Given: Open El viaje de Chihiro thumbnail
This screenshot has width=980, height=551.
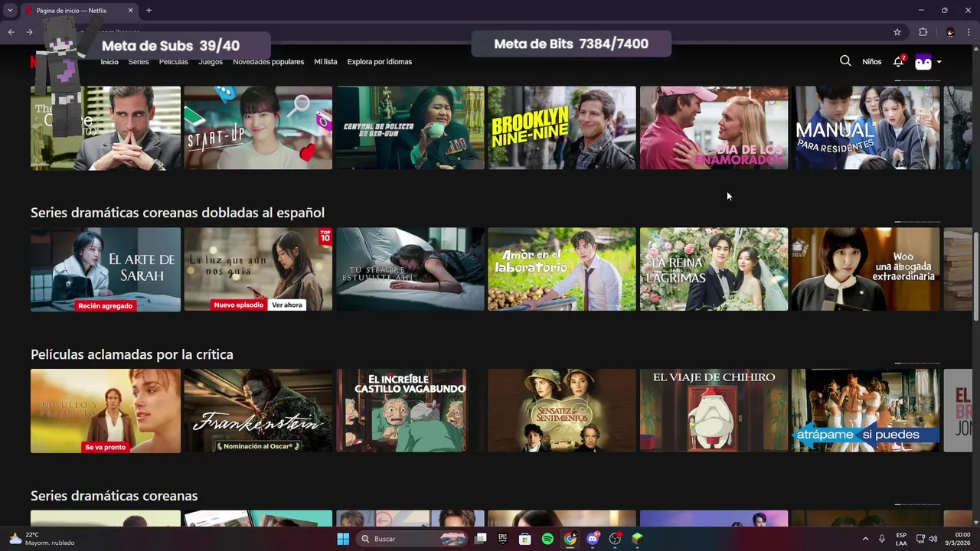Looking at the screenshot, I should (714, 411).
